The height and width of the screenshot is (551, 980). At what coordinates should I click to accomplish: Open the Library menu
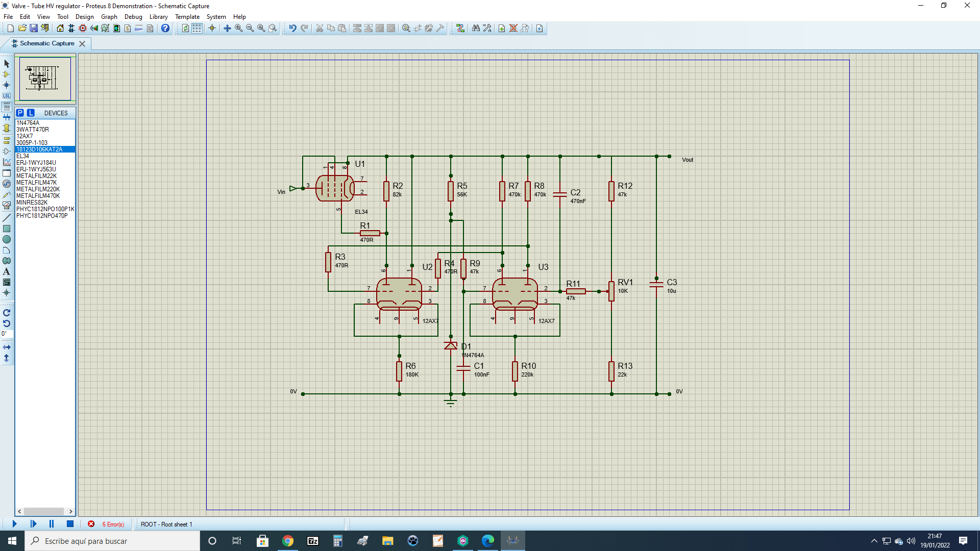tap(159, 16)
